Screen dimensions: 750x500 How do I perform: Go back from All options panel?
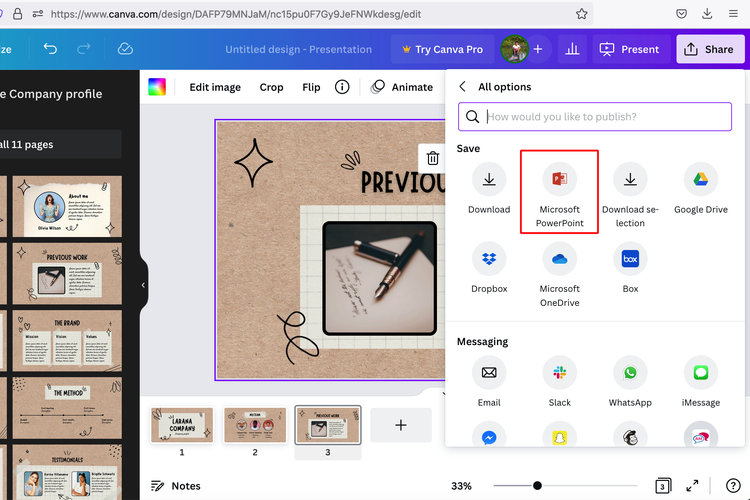point(463,87)
